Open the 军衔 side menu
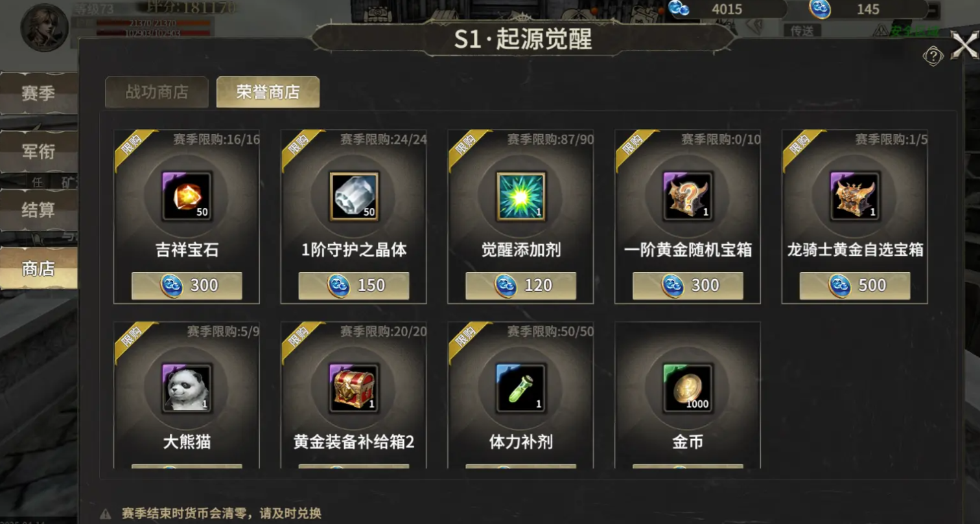The height and width of the screenshot is (524, 980). [x=38, y=152]
